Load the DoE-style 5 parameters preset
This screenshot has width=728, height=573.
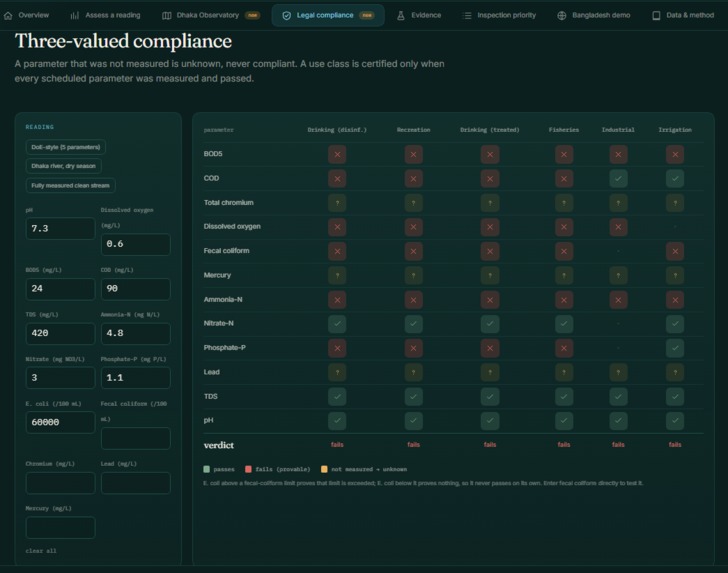(65, 147)
